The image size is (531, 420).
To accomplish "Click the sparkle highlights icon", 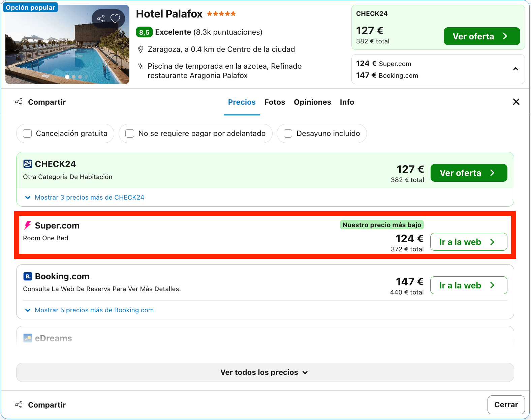I will [x=141, y=66].
